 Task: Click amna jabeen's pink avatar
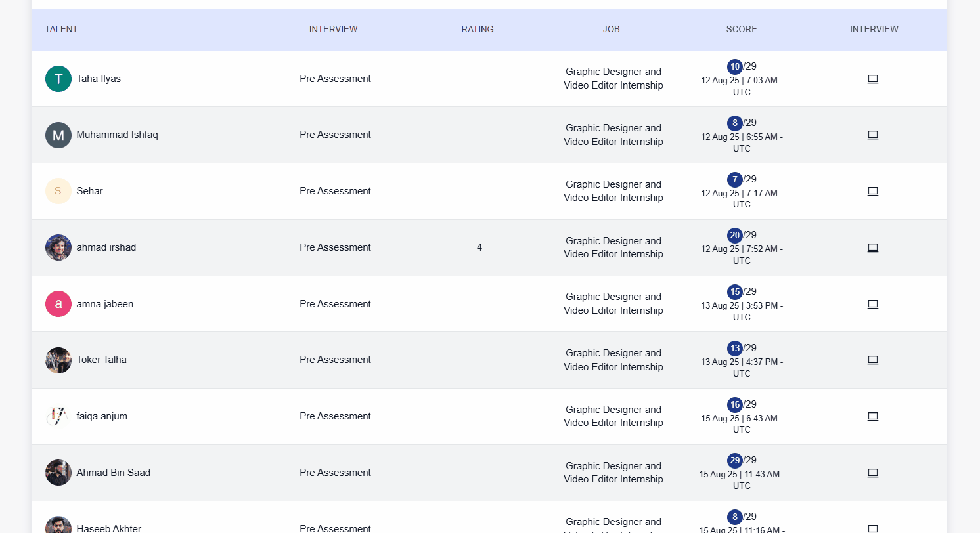click(58, 304)
